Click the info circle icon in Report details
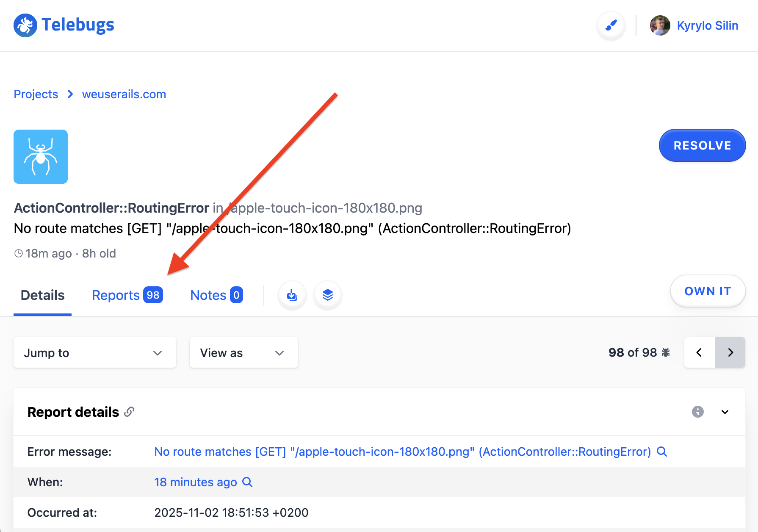 (697, 412)
